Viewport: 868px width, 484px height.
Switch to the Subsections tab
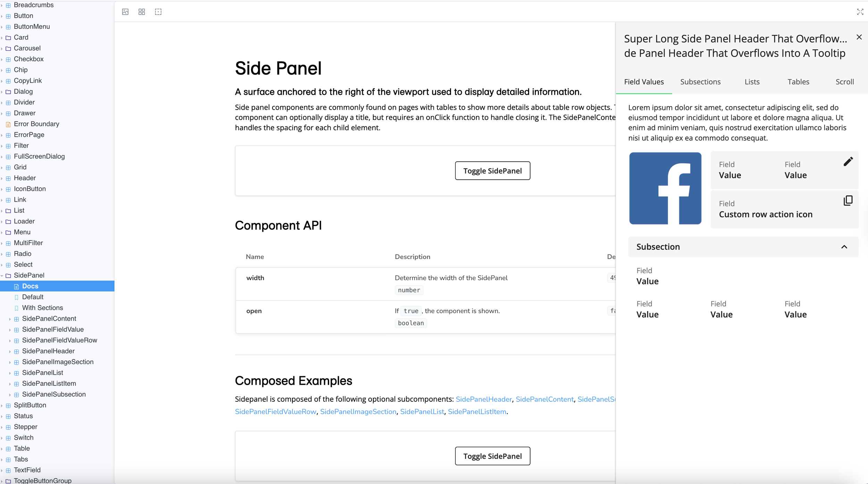point(700,82)
